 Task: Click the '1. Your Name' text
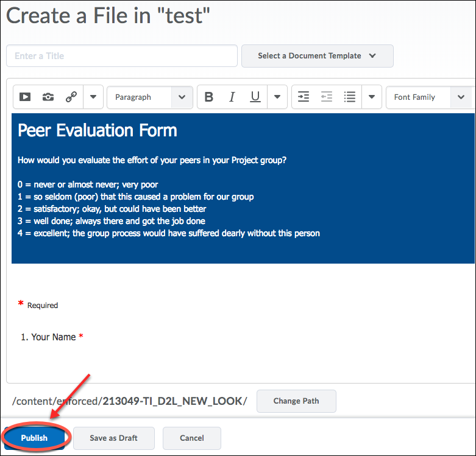(48, 337)
